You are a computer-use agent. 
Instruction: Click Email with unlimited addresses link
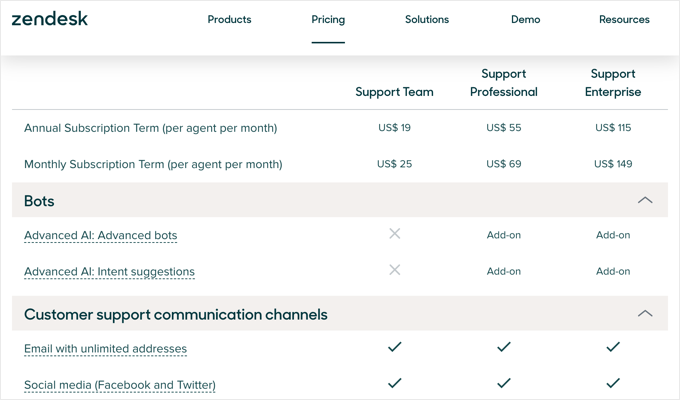(x=105, y=349)
